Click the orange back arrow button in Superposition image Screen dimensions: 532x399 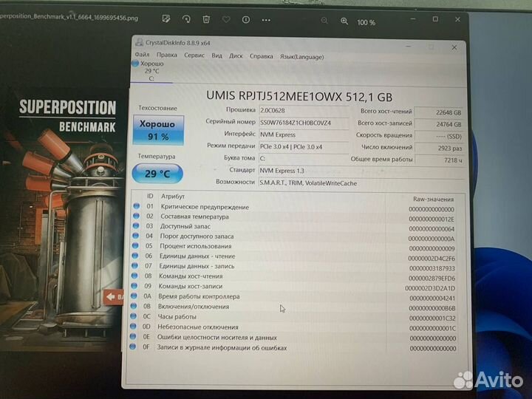113,297
